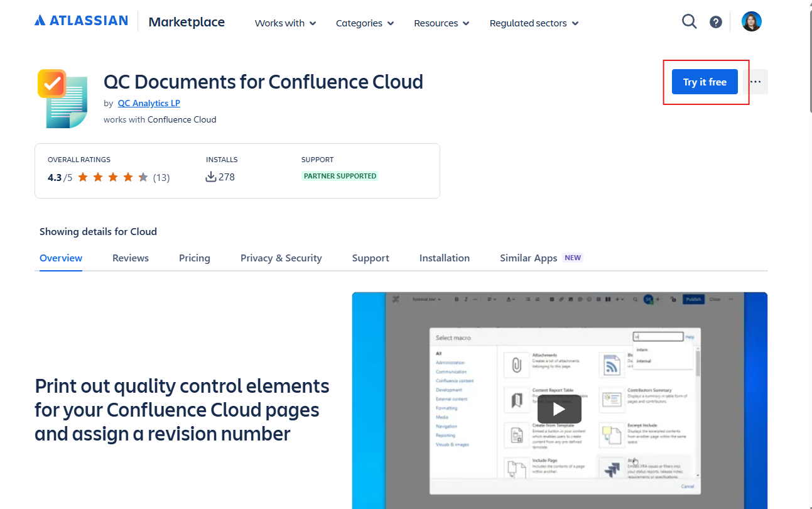Click the QC Documents for Confluence Cloud title
This screenshot has width=812, height=509.
click(263, 82)
